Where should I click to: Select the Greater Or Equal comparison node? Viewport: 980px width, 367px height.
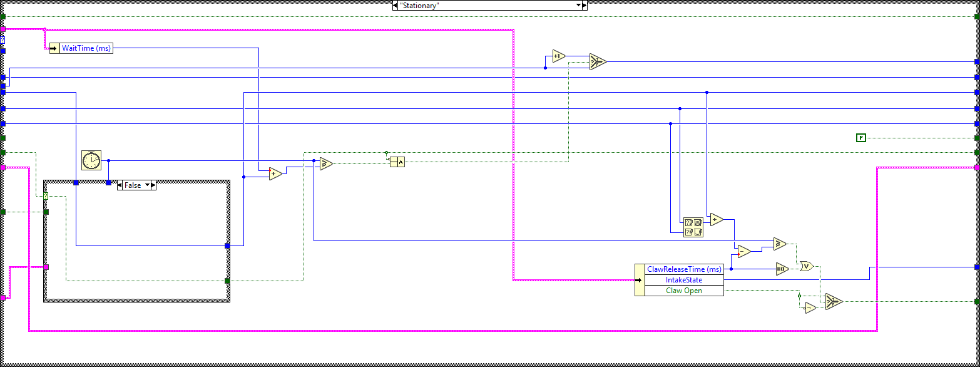325,163
